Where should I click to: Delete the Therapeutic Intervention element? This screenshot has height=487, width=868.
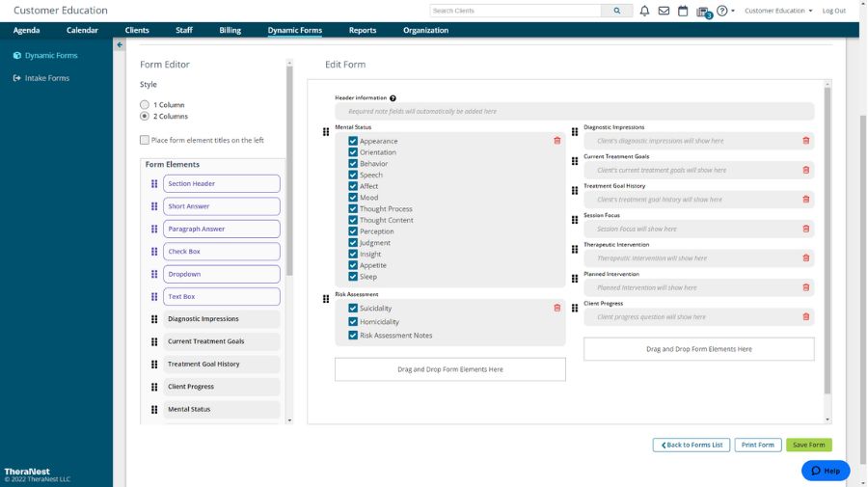click(806, 257)
